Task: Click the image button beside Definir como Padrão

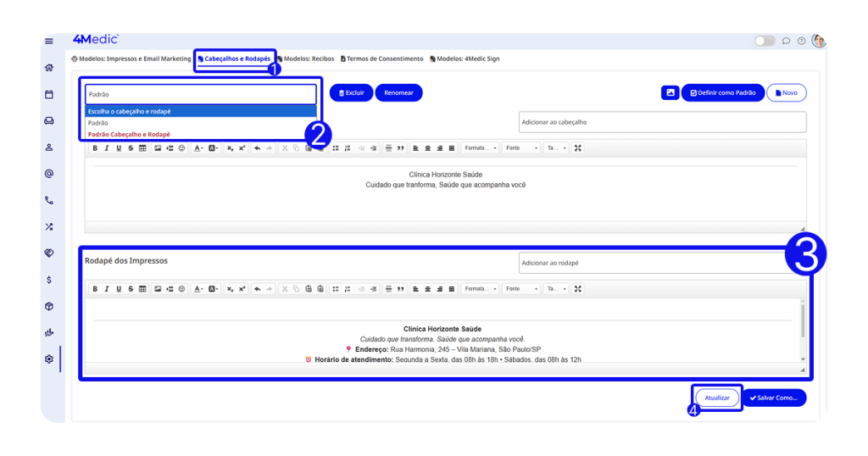Action: 670,92
